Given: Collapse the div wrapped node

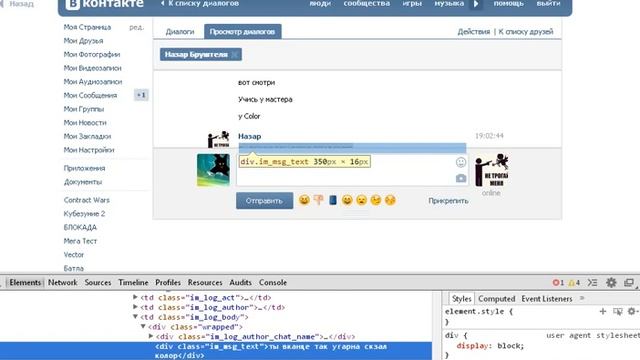Looking at the screenshot, I should coord(143,327).
